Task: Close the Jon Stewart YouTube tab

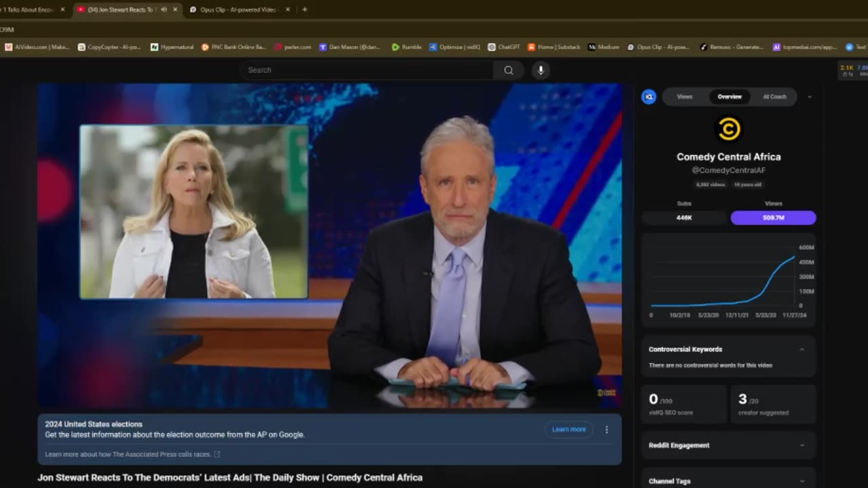Action: pyautogui.click(x=175, y=9)
